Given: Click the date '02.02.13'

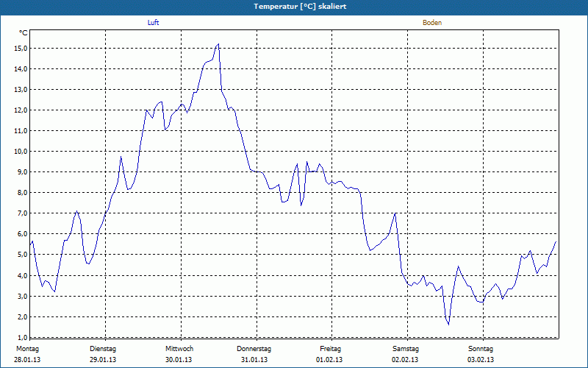Looking at the screenshot, I should 405,360.
